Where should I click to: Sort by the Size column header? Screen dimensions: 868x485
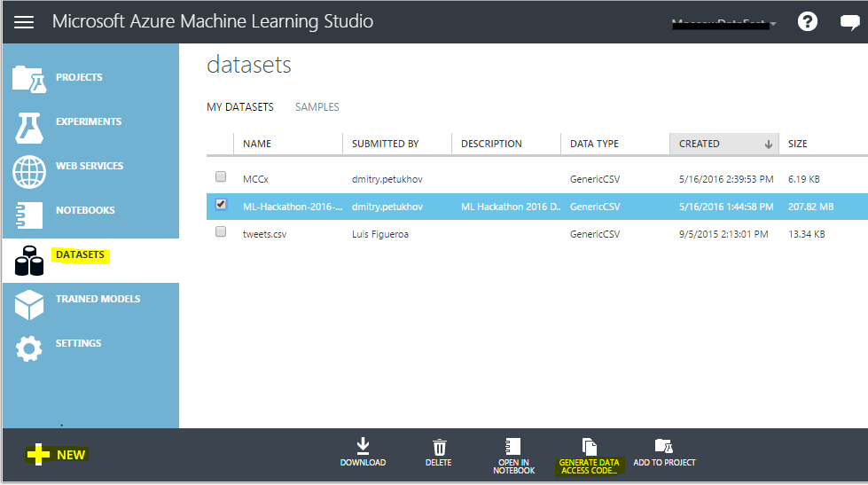point(798,144)
